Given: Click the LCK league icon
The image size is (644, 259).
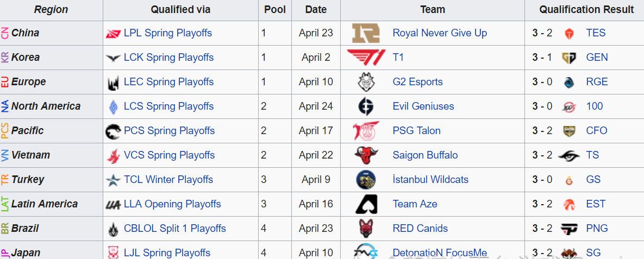Looking at the screenshot, I should (x=113, y=58).
